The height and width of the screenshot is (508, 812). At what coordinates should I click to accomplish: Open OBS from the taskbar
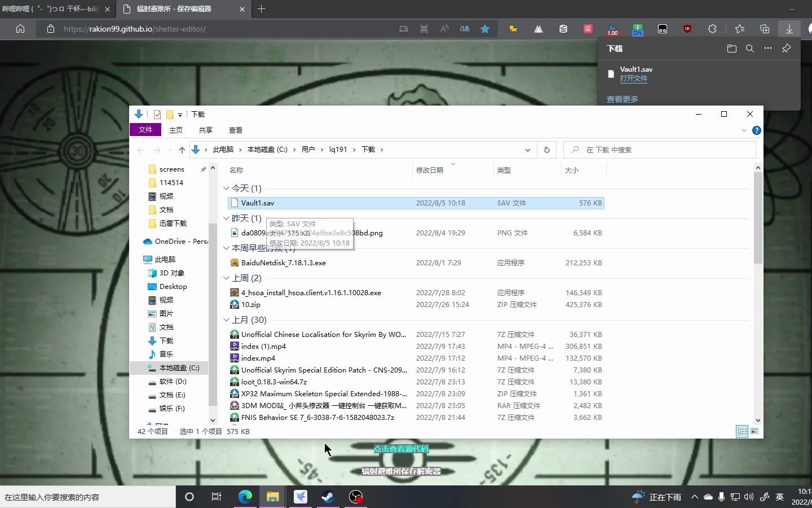tap(355, 497)
